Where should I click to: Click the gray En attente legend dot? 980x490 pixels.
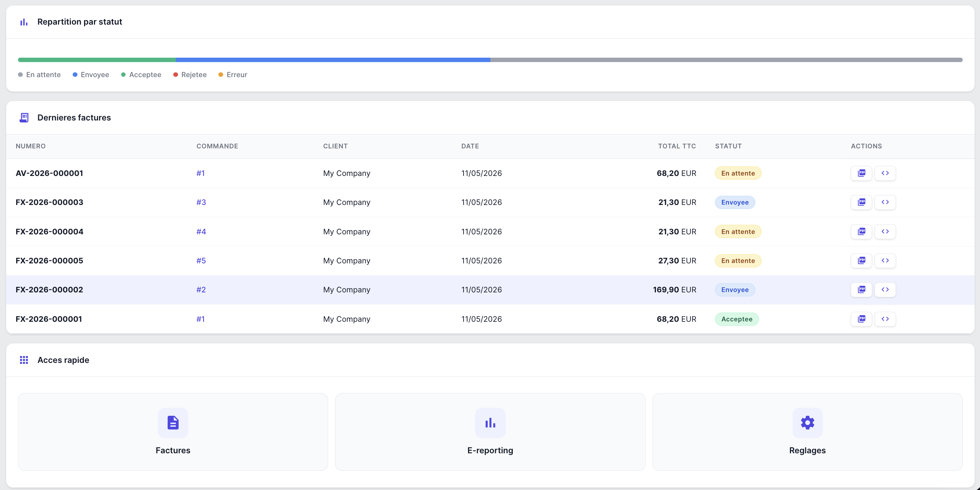[x=21, y=75]
